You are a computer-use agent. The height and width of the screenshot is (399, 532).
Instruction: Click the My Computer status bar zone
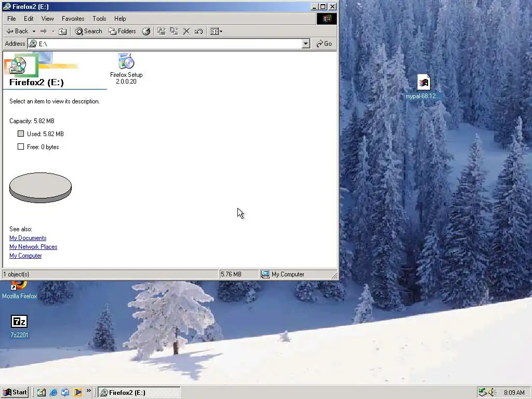click(x=283, y=274)
